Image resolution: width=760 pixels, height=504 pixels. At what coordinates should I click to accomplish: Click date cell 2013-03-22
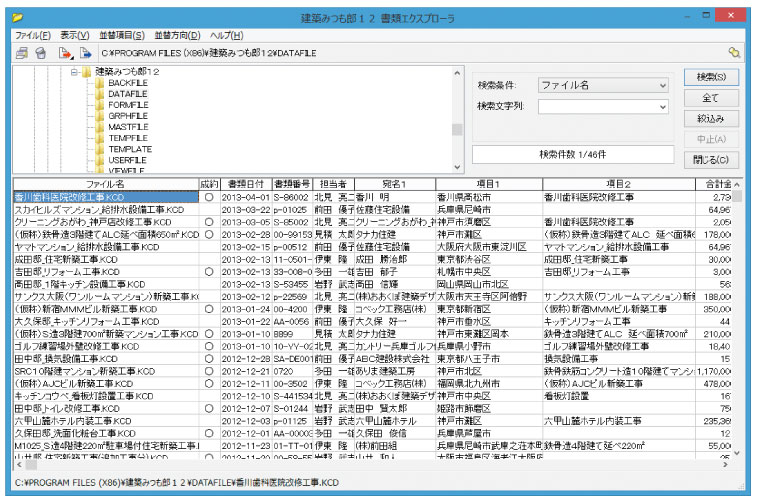246,210
